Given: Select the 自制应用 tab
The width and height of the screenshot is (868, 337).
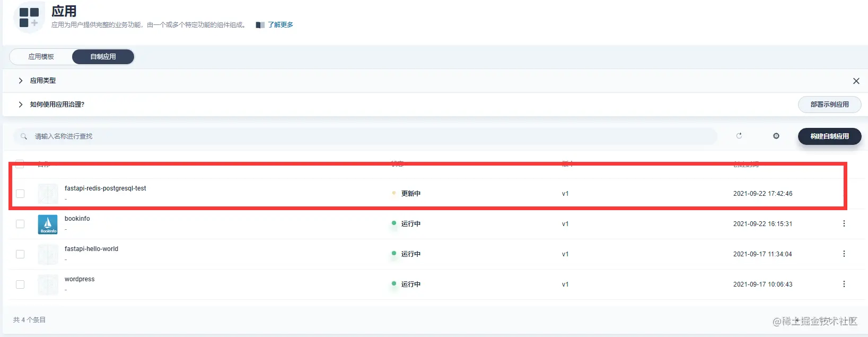Looking at the screenshot, I should (x=103, y=56).
